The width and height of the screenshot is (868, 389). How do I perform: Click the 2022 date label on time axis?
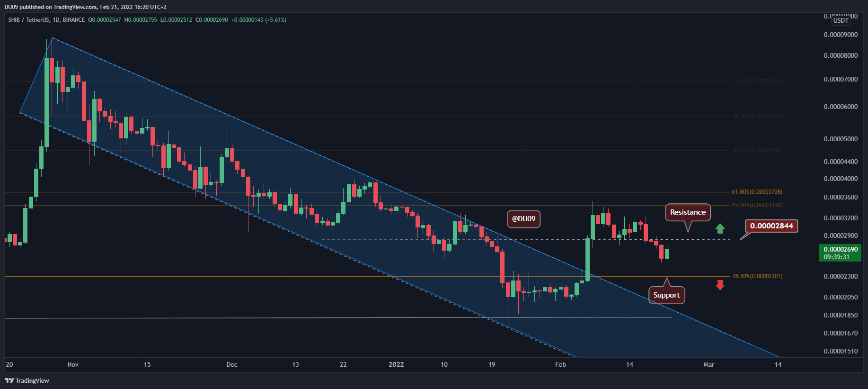pos(396,364)
